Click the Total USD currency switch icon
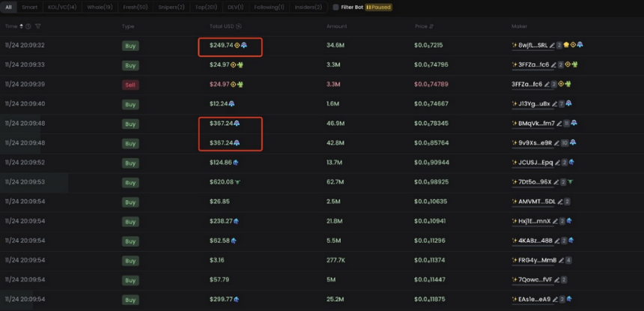The width and height of the screenshot is (644, 311). tap(239, 26)
